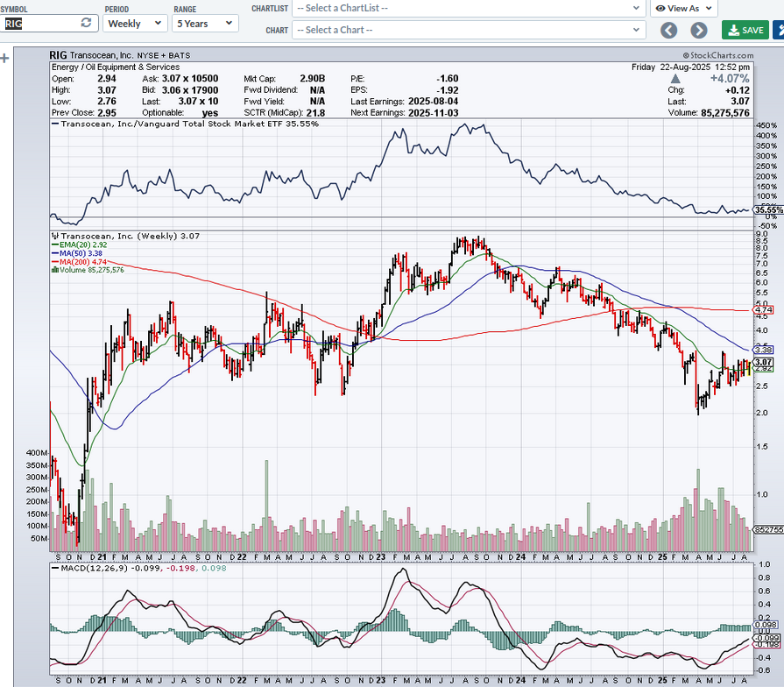Click the eye icon in View As
This screenshot has height=687, width=784.
660,8
